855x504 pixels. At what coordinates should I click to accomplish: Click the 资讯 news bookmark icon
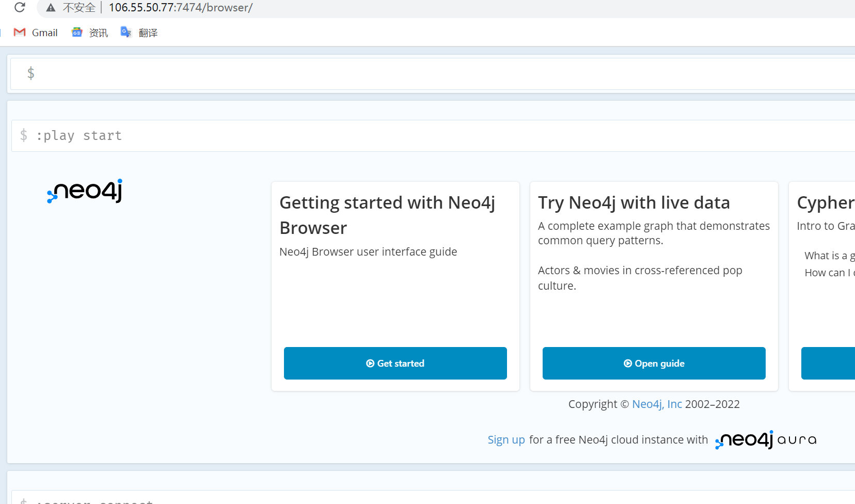76,32
